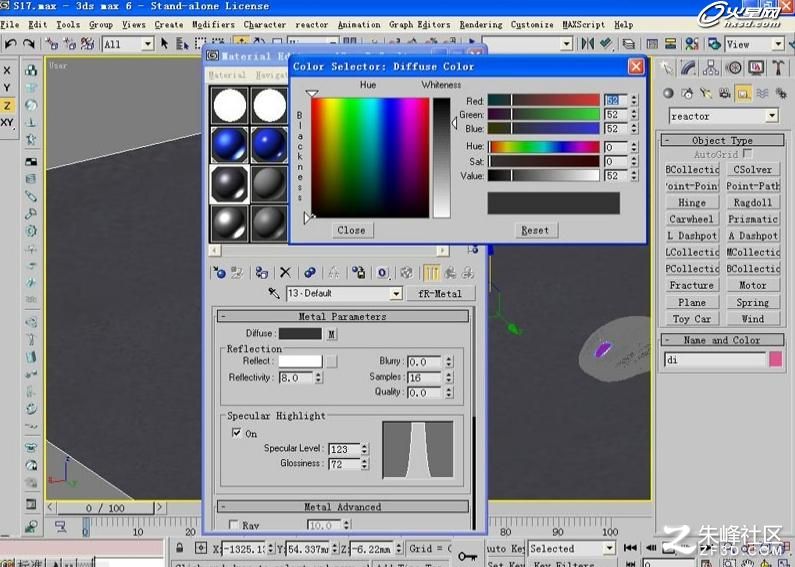Open the Display command panel tab
Image resolution: width=795 pixels, height=567 pixels.
pyautogui.click(x=756, y=67)
